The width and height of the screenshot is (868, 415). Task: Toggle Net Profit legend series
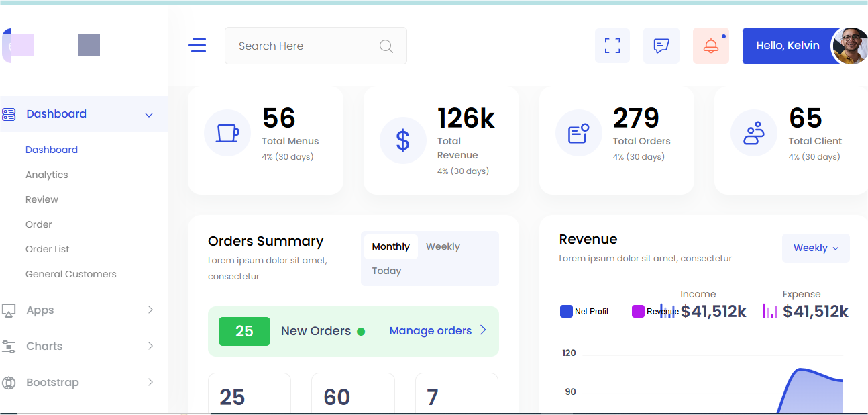pyautogui.click(x=584, y=312)
